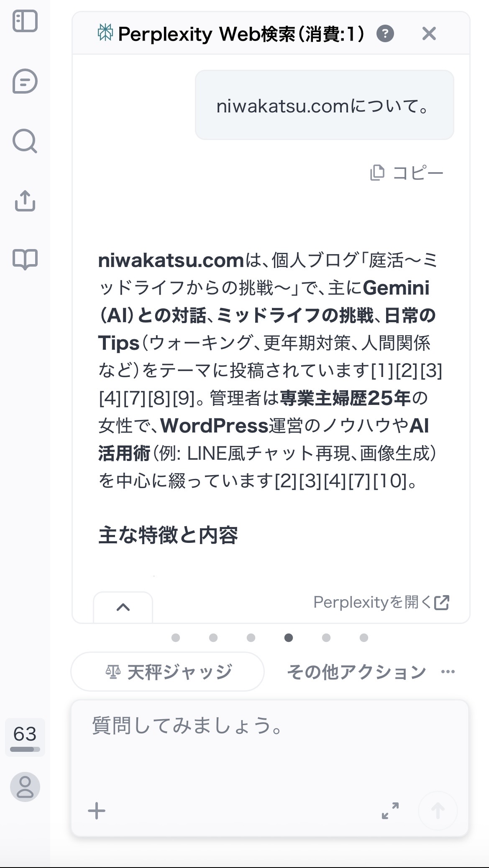The height and width of the screenshot is (868, 489).
Task: Select the first pagination dot
Action: tap(176, 638)
